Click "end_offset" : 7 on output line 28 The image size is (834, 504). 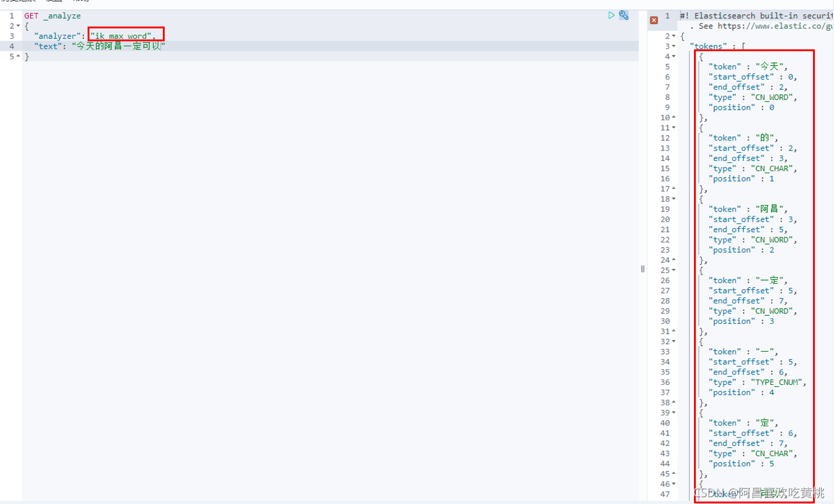coord(748,301)
